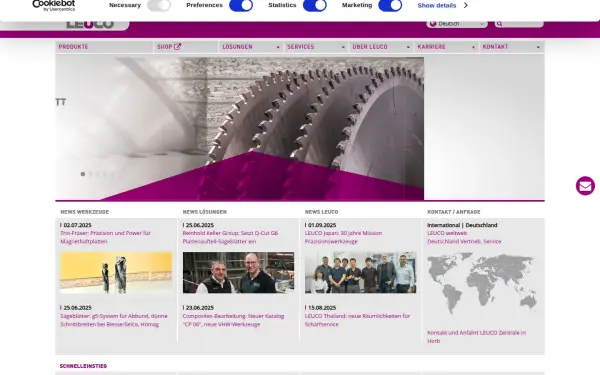Screen dimensions: 600x375
Task: Click inside the search input field
Action: pyautogui.click(x=523, y=24)
